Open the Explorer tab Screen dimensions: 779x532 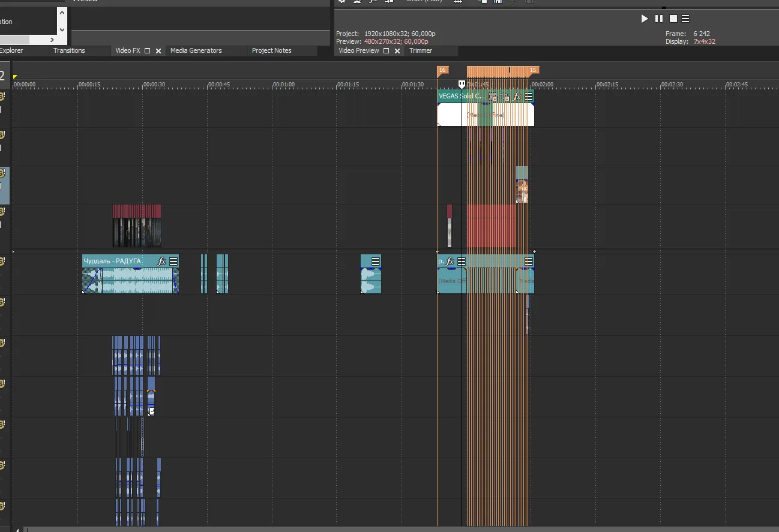click(x=11, y=50)
